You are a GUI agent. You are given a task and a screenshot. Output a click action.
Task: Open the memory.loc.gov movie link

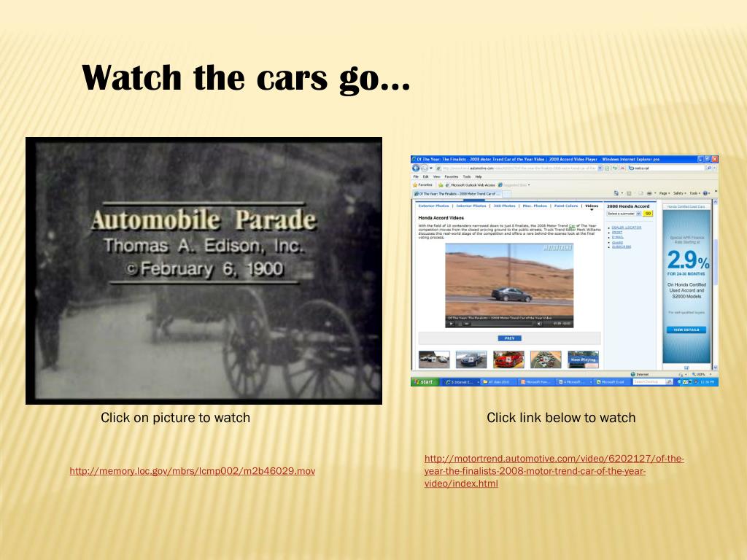tap(193, 471)
